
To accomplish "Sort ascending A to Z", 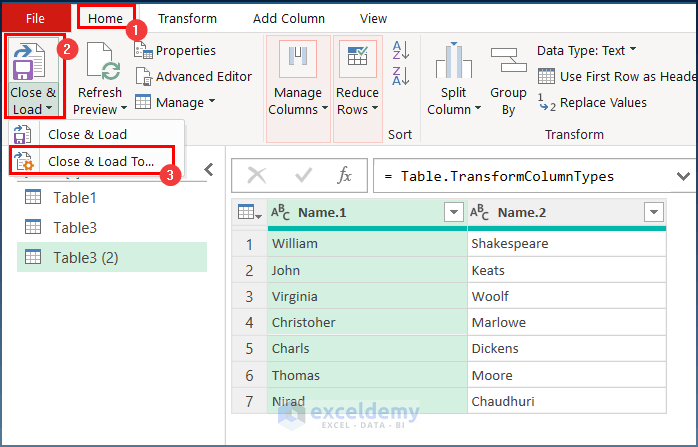I will coord(401,50).
